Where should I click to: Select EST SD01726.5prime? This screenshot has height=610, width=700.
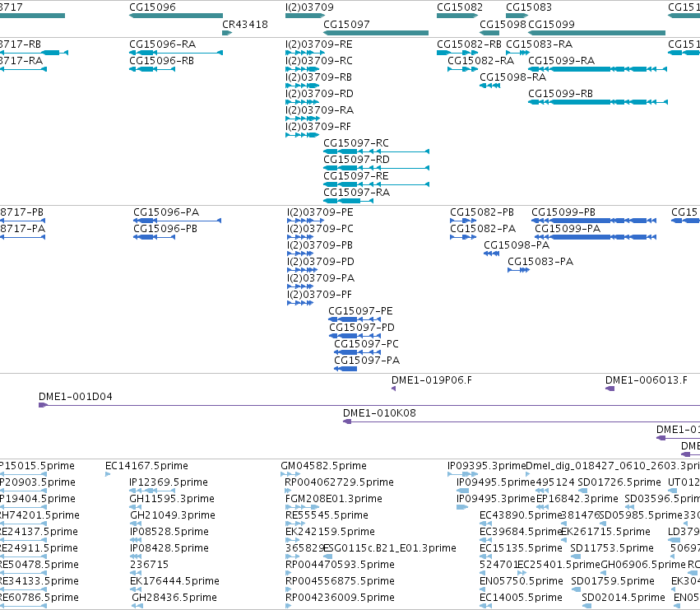(619, 482)
